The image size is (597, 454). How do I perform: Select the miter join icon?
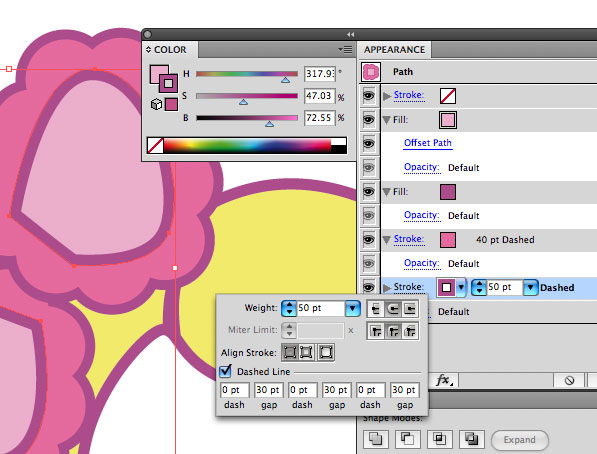tap(376, 331)
